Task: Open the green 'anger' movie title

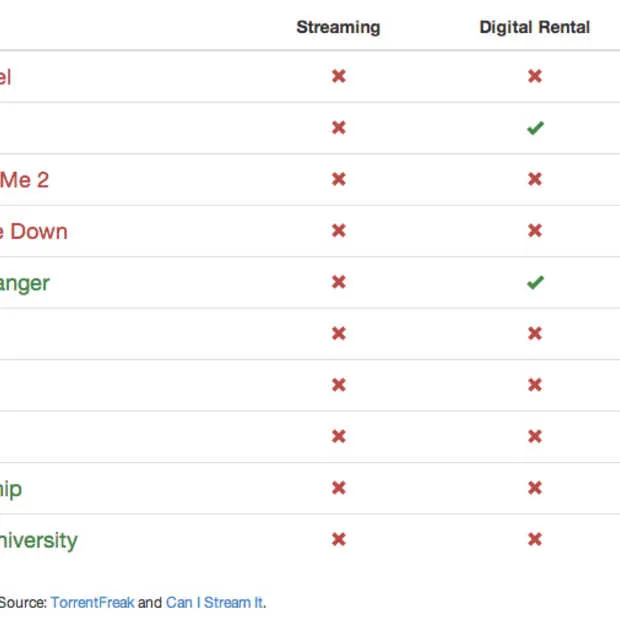Action: (x=25, y=284)
